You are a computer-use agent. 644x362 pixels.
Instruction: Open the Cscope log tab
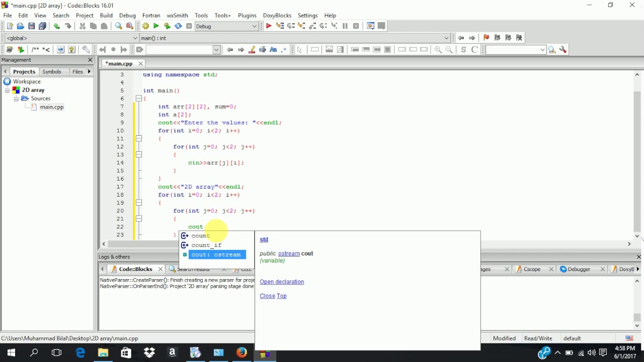(532, 269)
